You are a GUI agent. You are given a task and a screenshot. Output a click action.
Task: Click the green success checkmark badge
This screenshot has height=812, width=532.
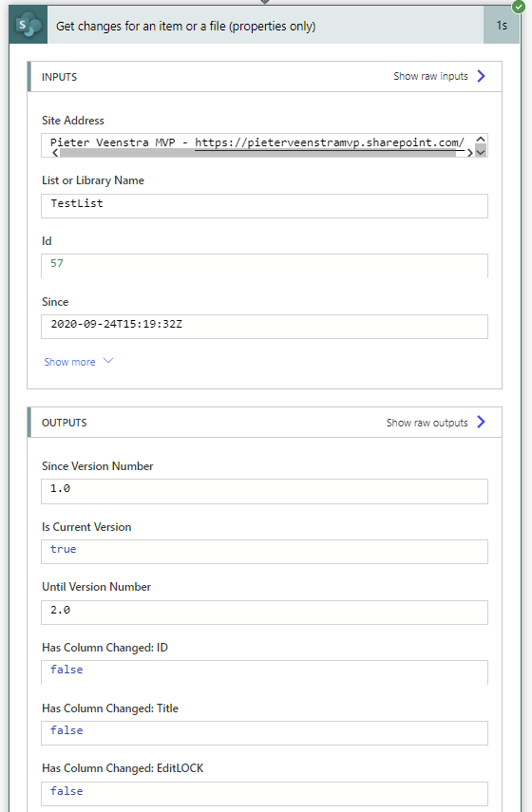[x=518, y=7]
